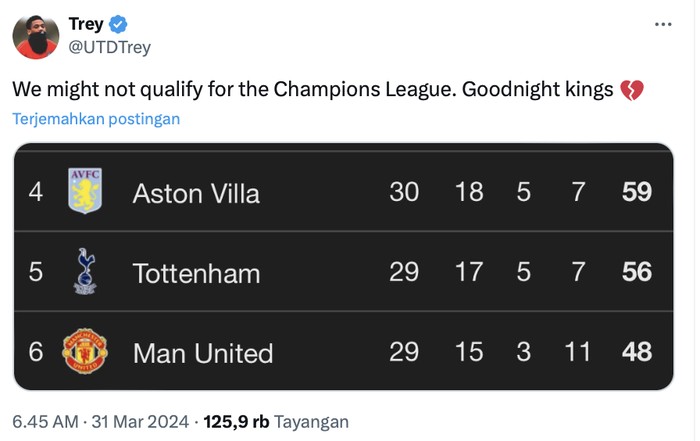
Task: Click the @UTDTrey handle
Action: coord(109,47)
